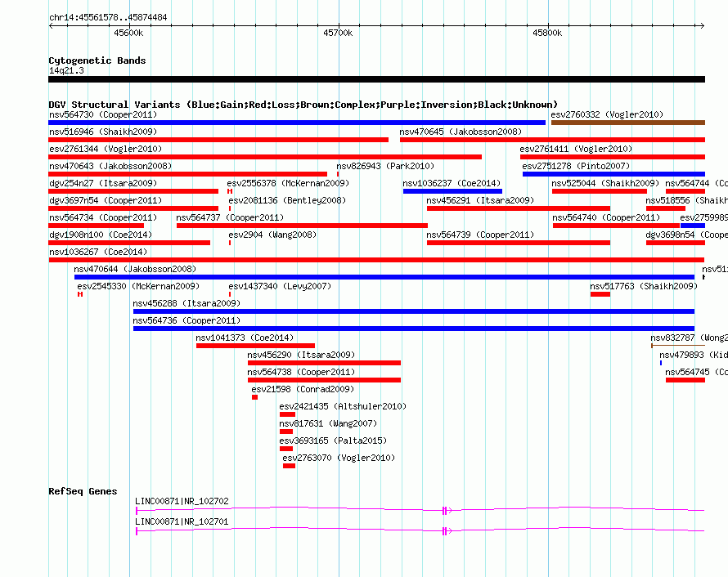Select esv2545330 (McKernan2009) label
Image resolution: width=728 pixels, height=577 pixels.
[x=138, y=286]
